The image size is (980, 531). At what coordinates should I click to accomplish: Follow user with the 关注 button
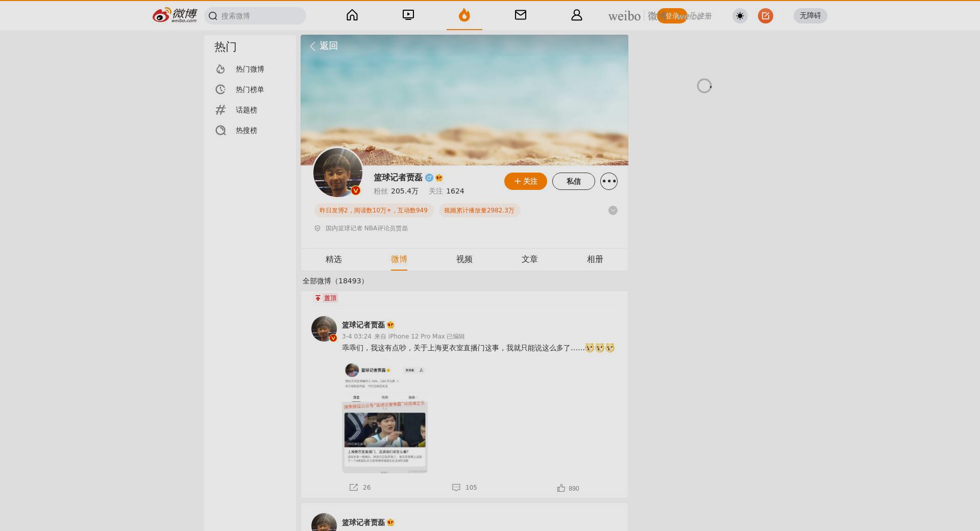coord(526,181)
